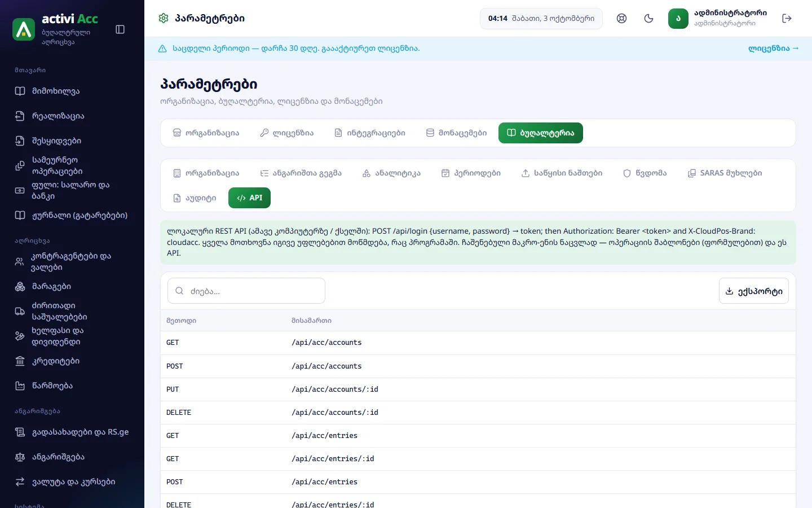Open the support lifebuoy icon in the header
Screen dimensions: 812x508
click(x=621, y=18)
